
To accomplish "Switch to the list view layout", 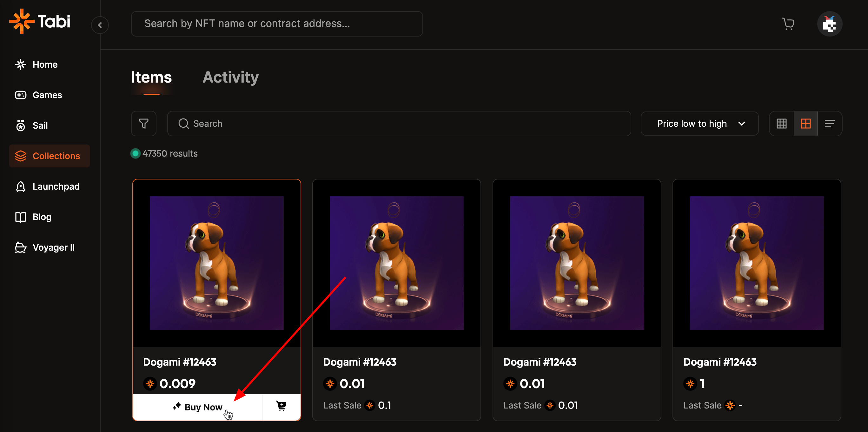I will (829, 124).
